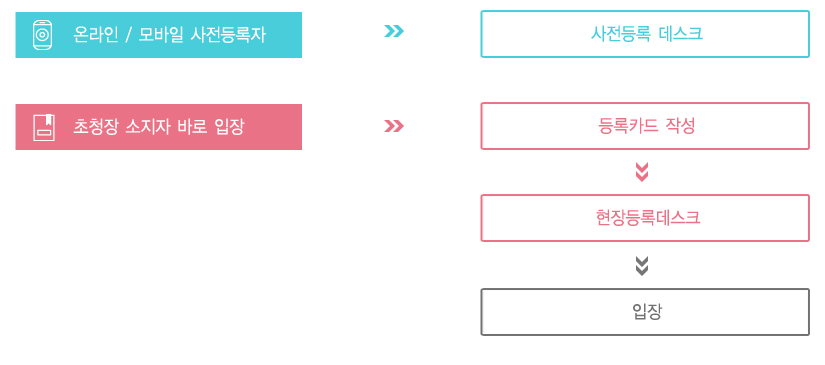Viewport: 825px width, 365px height.
Task: Click the word 데스크 in teal-outlined box
Action: 680,34
